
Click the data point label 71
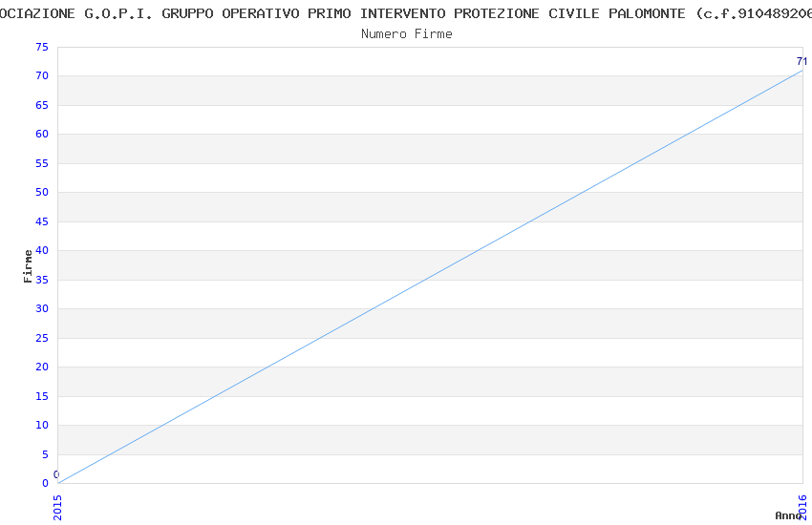[801, 61]
